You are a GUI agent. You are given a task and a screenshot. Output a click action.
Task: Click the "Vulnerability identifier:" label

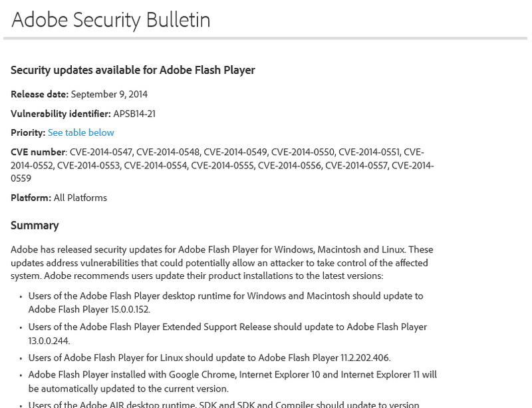coord(61,114)
